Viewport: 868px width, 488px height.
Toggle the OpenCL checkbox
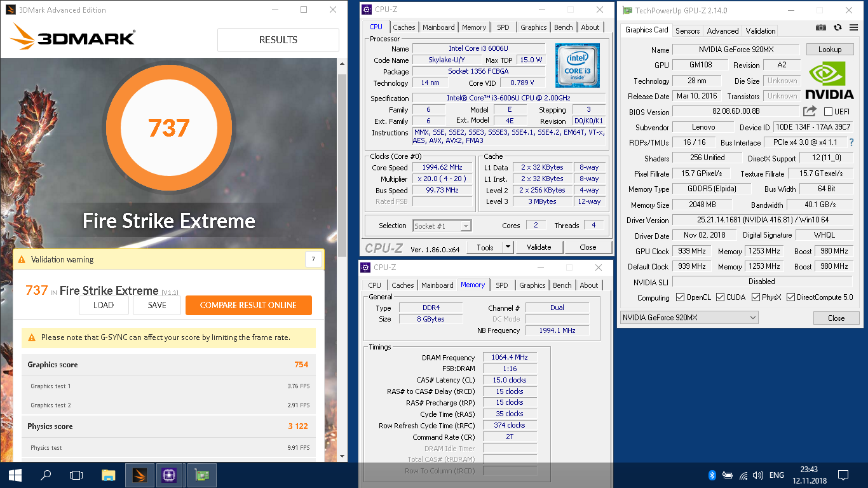(681, 297)
